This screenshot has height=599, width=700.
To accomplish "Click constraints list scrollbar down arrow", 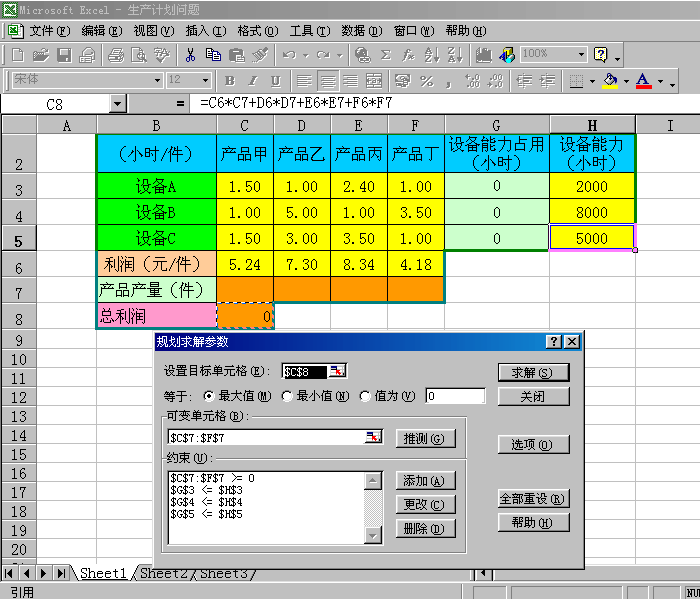I will [x=373, y=536].
